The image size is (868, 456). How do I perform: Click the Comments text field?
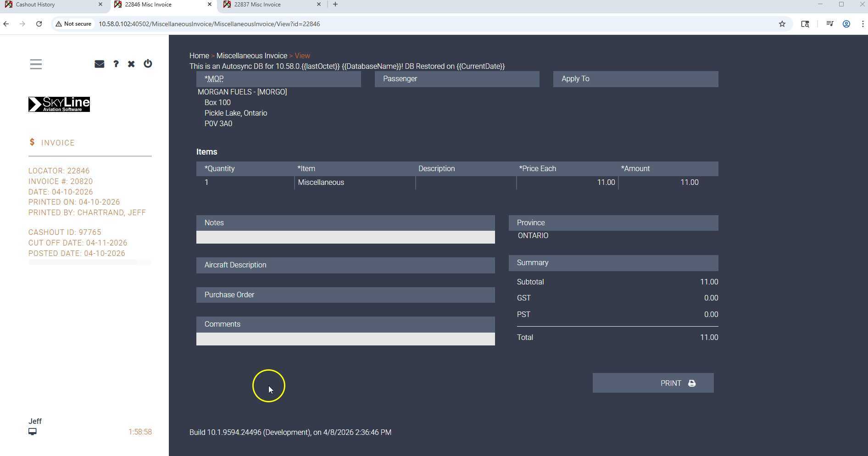(345, 339)
